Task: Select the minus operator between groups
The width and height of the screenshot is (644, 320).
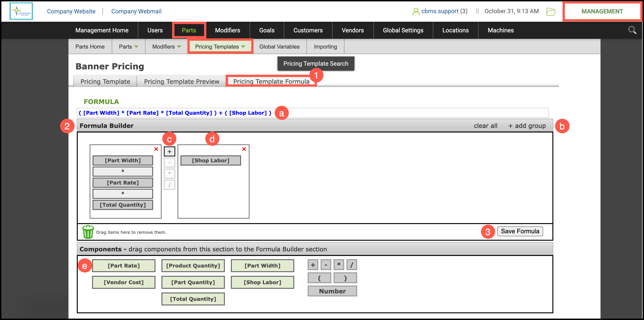Action: [169, 163]
